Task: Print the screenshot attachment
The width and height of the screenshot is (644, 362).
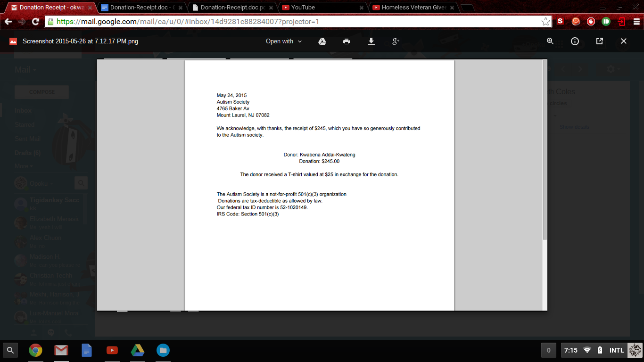Action: 347,41
